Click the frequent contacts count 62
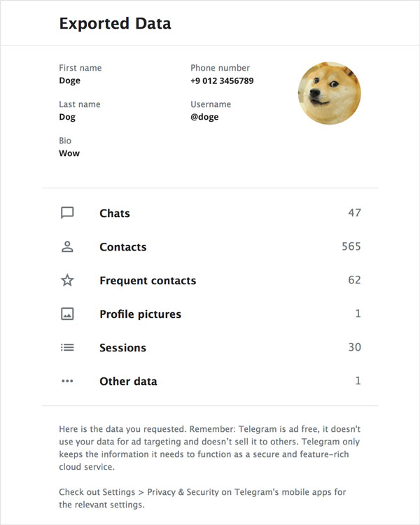Viewport: 420px width, 525px height. tap(354, 280)
